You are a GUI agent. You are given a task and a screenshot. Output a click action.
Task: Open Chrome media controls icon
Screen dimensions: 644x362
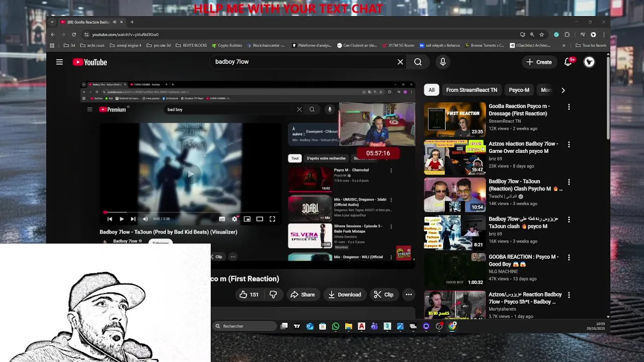click(583, 35)
